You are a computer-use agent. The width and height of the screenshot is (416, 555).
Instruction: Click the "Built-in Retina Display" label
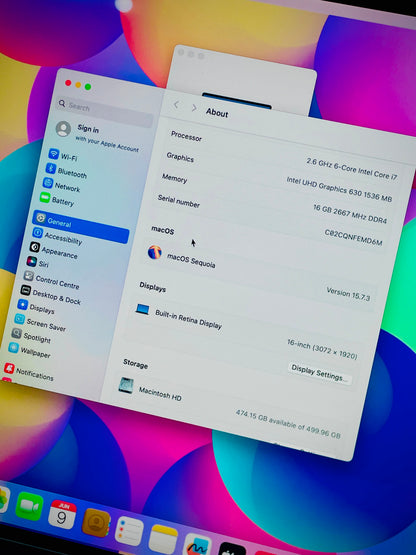tap(189, 319)
